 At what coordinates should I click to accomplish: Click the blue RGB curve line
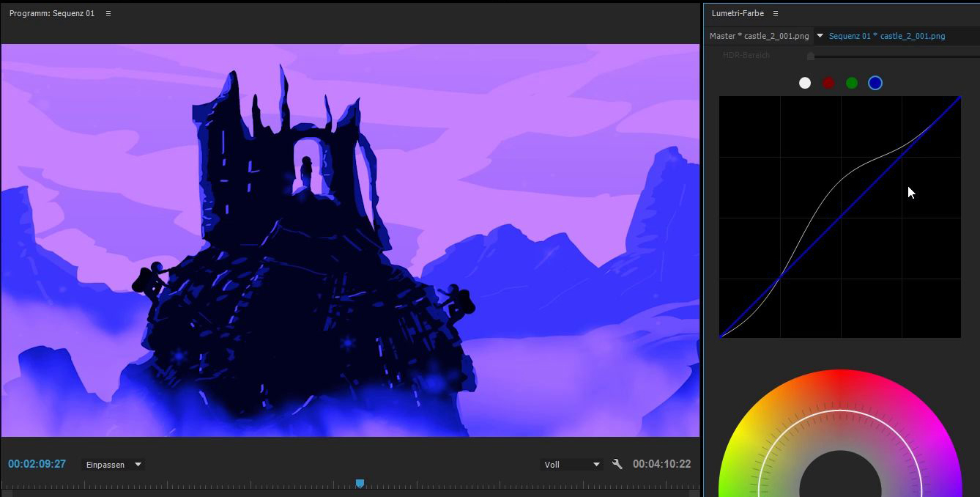pyautogui.click(x=840, y=218)
